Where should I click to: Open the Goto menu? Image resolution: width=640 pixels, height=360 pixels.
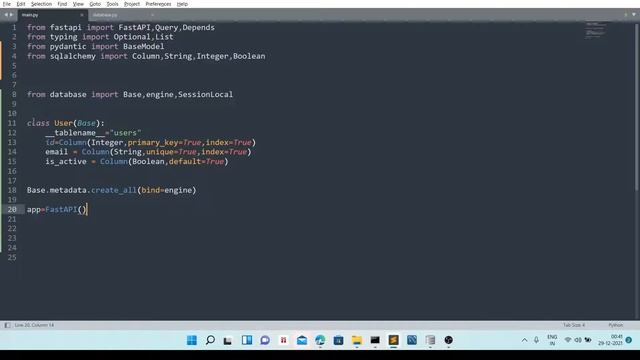95,4
